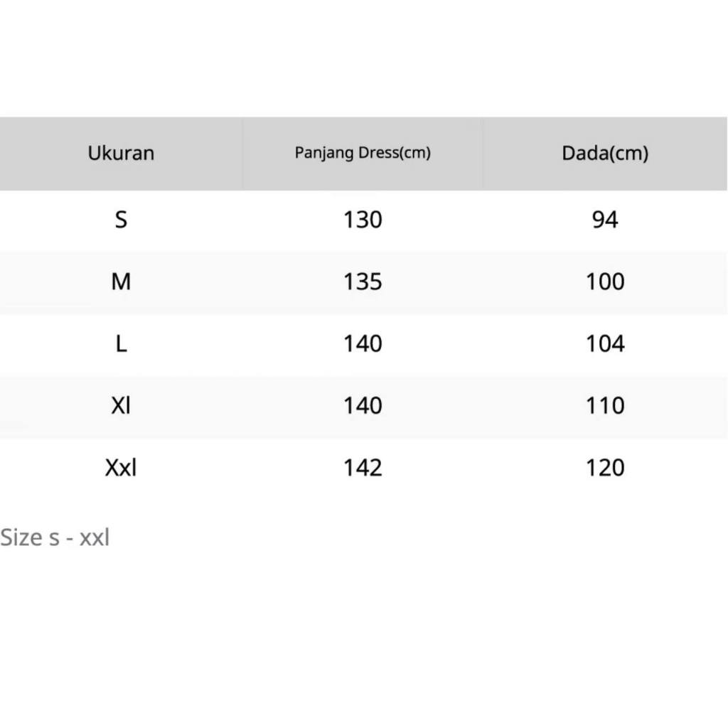Select the L size cell
This screenshot has width=728, height=728.
(121, 343)
